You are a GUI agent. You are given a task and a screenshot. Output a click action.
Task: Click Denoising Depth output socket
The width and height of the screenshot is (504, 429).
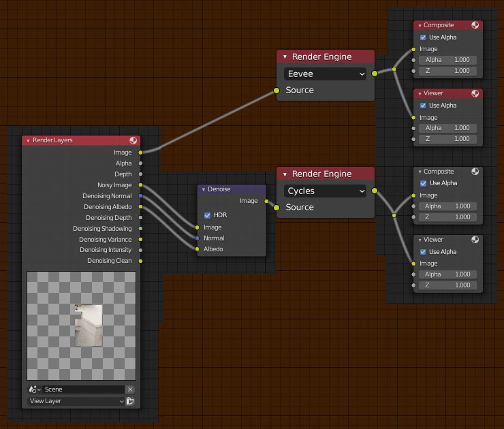click(x=140, y=217)
